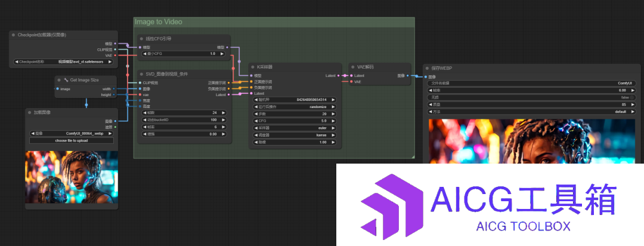
Task: Click the Image to Video group resize corner
Action: (412, 156)
